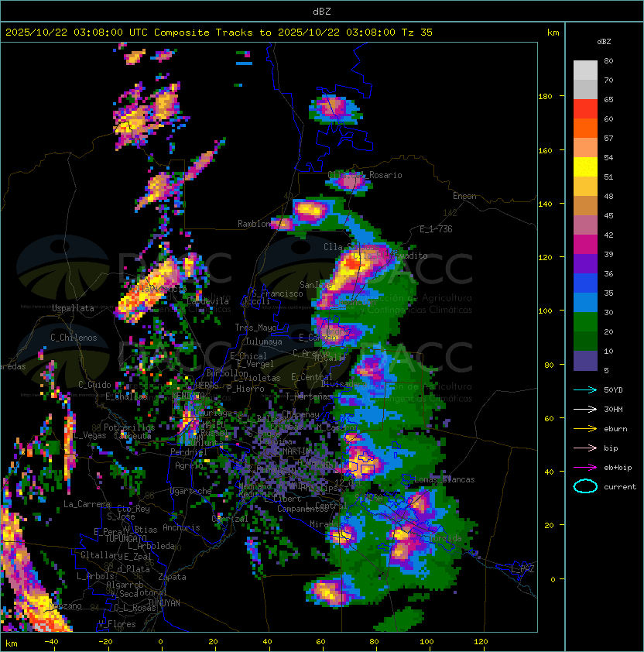
Task: Select the dark green 10-20 dBZ swatch
Action: (x=585, y=341)
